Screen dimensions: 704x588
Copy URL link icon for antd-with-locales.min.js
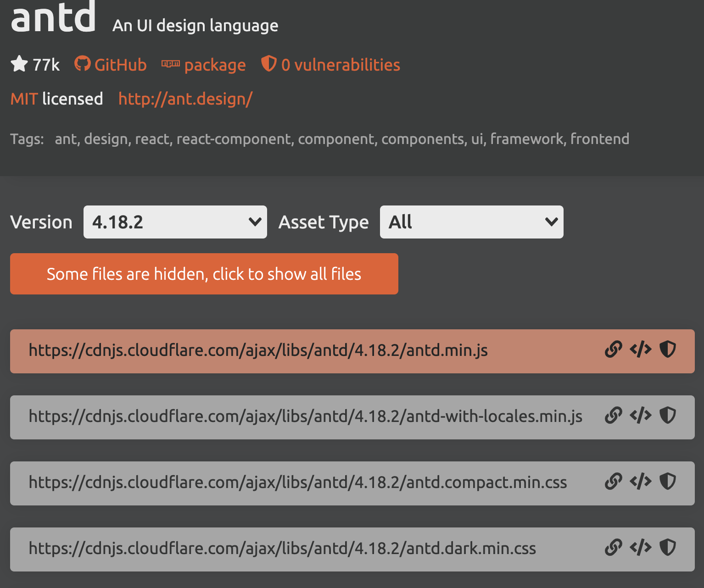tap(613, 416)
